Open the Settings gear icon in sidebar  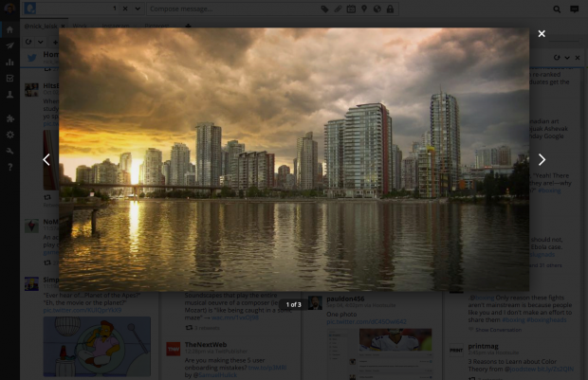click(9, 135)
